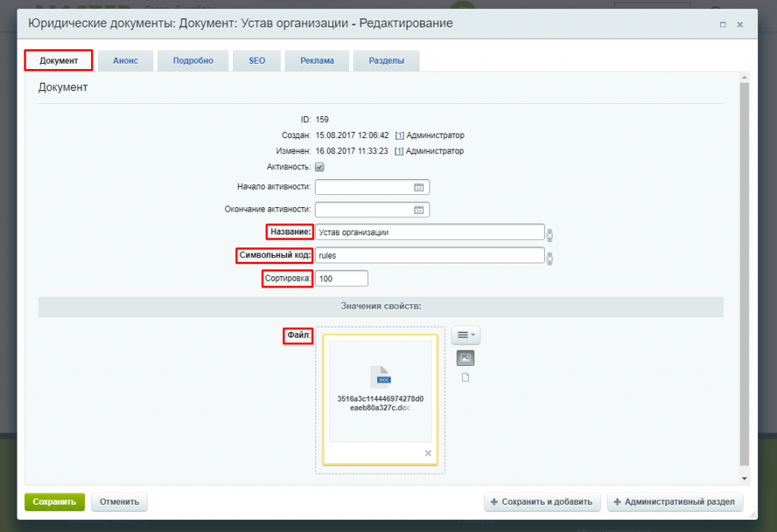Click the Отменить button
The height and width of the screenshot is (532, 777).
119,502
